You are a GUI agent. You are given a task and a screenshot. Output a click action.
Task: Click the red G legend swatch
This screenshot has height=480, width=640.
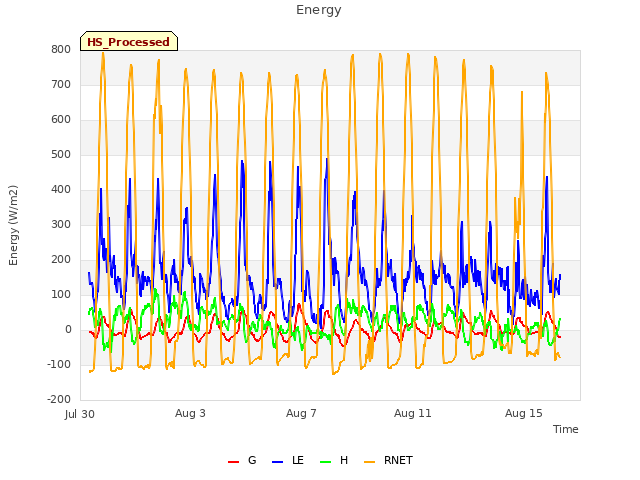pyautogui.click(x=233, y=462)
